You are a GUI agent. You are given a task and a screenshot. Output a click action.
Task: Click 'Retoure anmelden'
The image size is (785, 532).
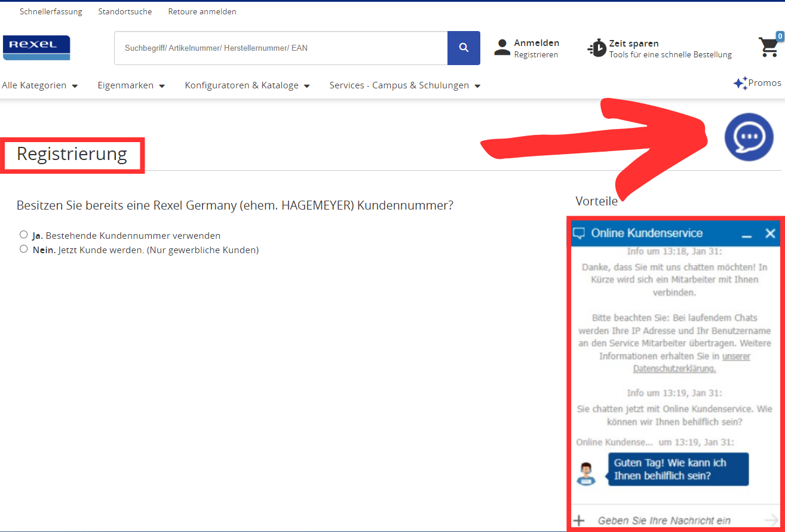pos(202,11)
